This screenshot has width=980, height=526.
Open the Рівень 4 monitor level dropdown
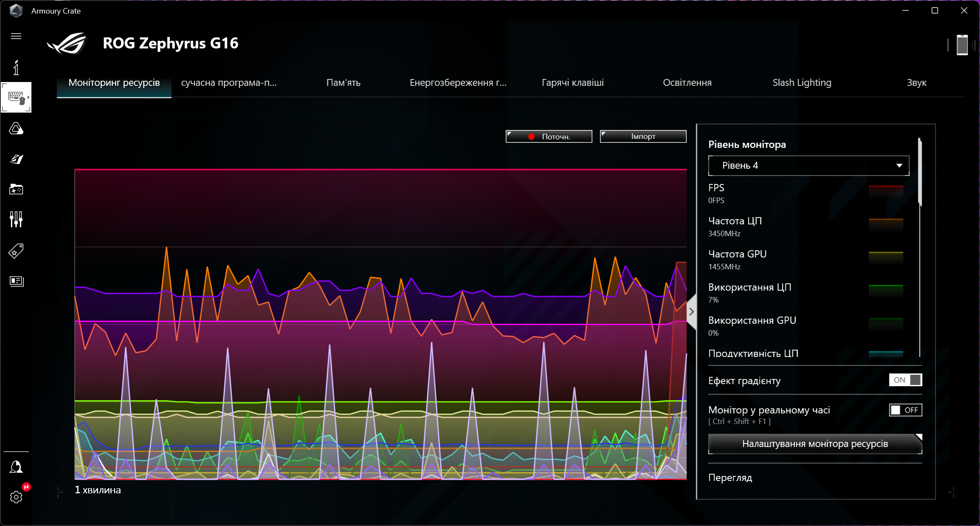click(x=808, y=166)
